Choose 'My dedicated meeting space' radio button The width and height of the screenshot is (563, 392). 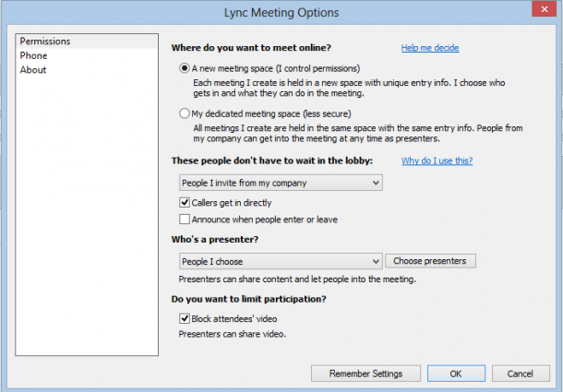[185, 113]
